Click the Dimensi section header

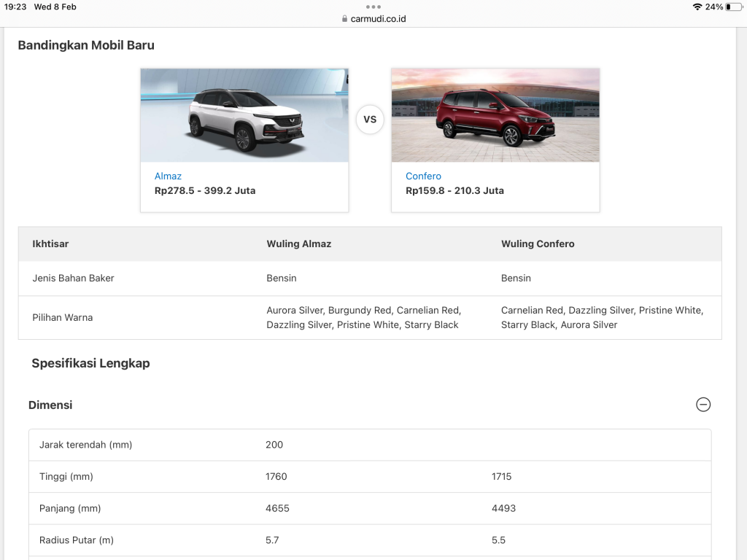[50, 405]
